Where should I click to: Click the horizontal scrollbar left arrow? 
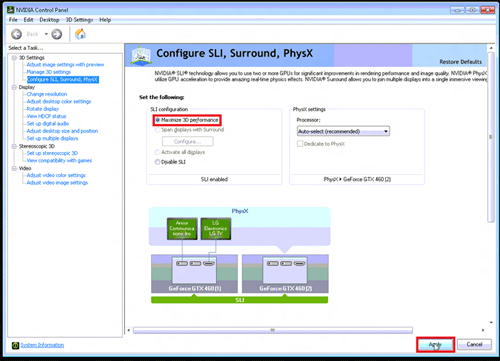coord(129,330)
